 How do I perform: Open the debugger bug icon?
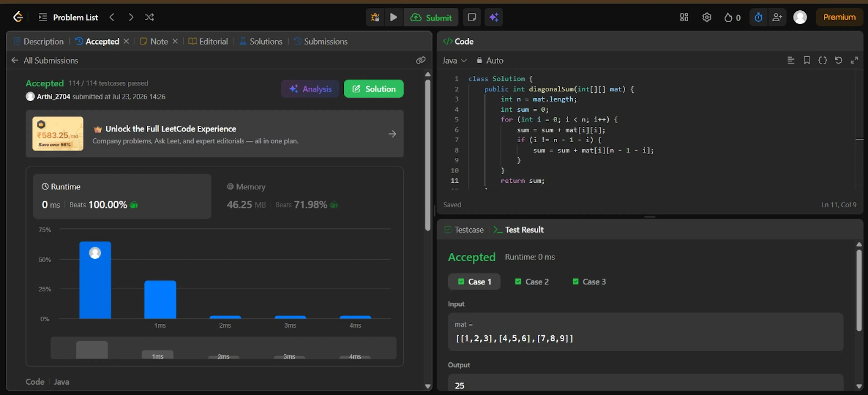375,17
